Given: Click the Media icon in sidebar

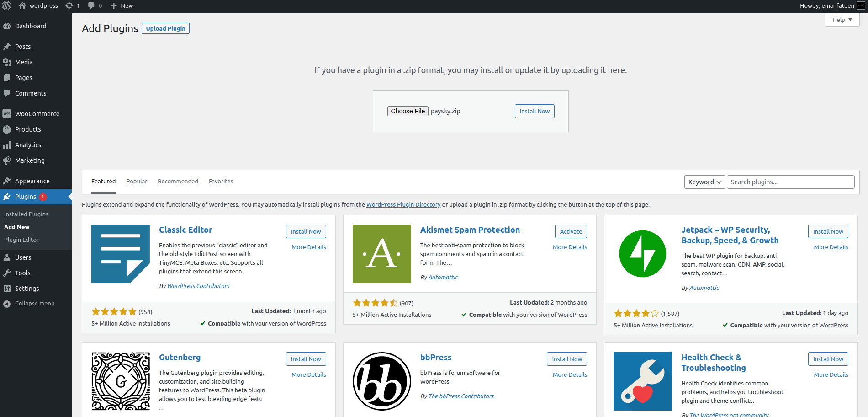Looking at the screenshot, I should pyautogui.click(x=7, y=62).
